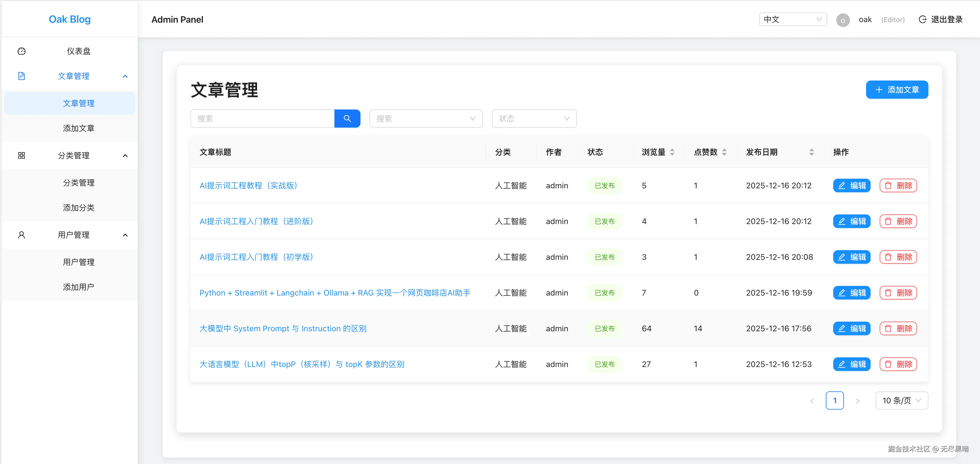The width and height of the screenshot is (980, 464).
Task: Click the category grid icon in sidebar
Action: point(21,155)
